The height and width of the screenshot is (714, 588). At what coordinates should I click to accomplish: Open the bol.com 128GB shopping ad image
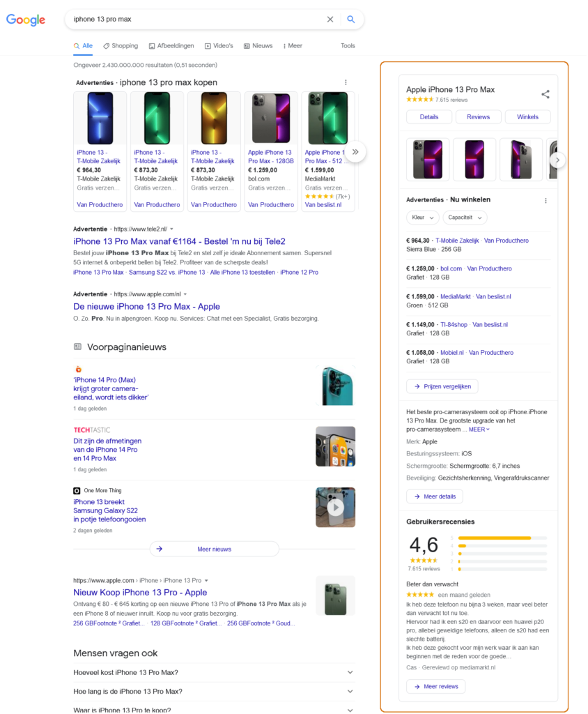271,119
